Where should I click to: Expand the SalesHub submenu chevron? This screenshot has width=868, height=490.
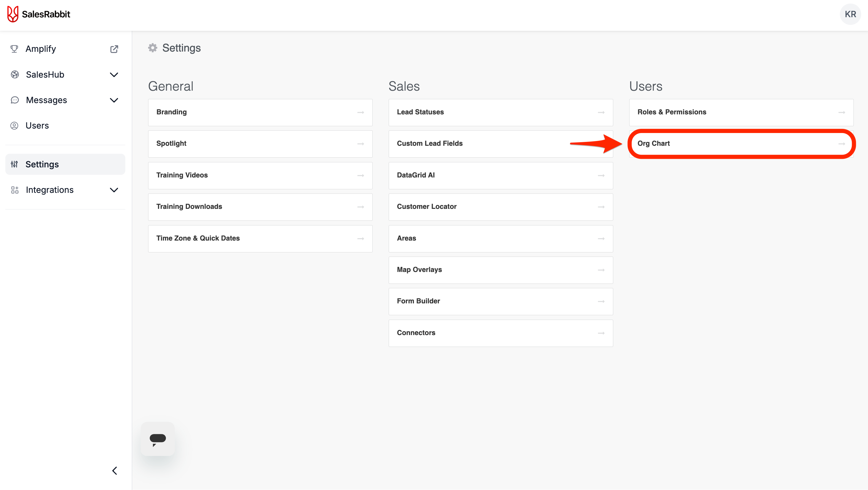coord(114,75)
